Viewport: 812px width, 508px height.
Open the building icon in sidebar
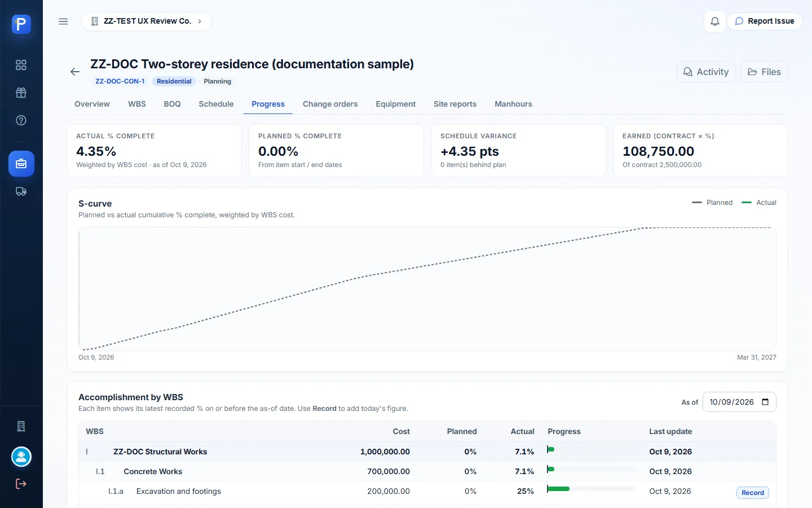tap(21, 426)
